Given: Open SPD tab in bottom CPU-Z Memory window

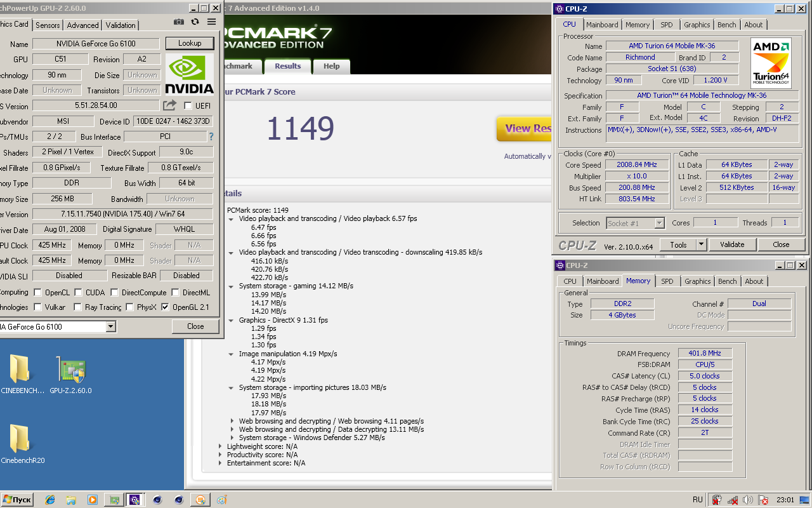Looking at the screenshot, I should tap(667, 281).
